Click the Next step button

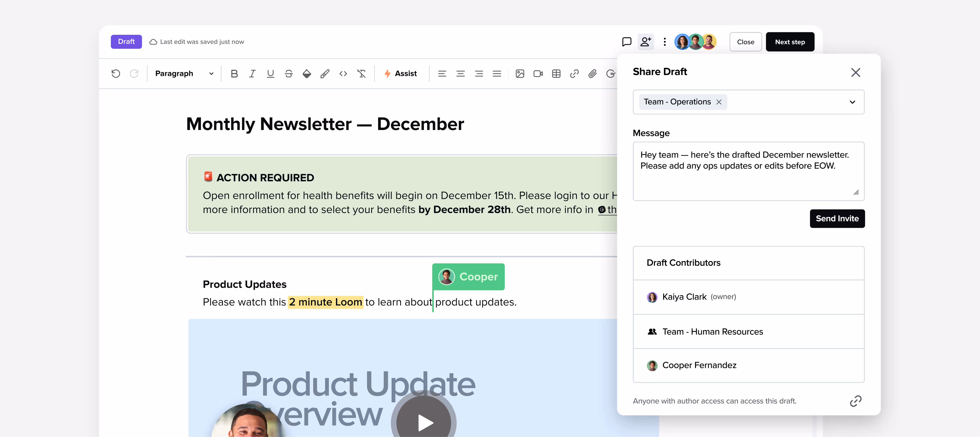click(790, 42)
